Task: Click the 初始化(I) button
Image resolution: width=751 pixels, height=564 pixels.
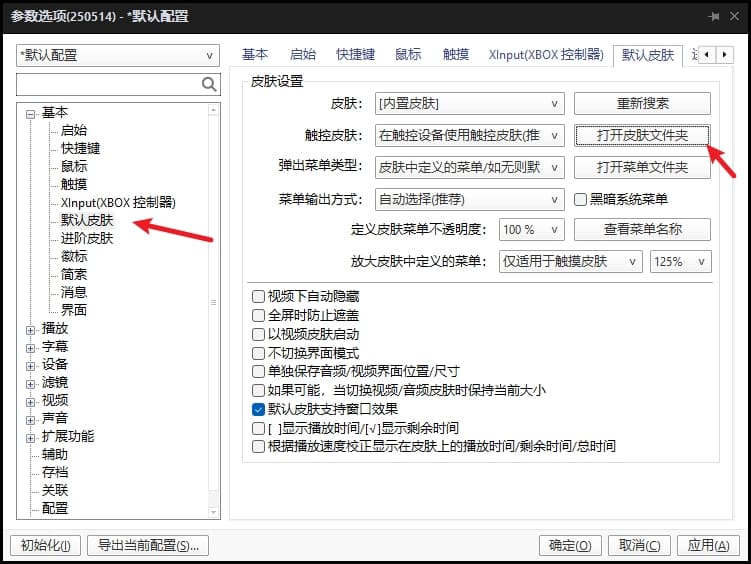Action: (x=46, y=545)
